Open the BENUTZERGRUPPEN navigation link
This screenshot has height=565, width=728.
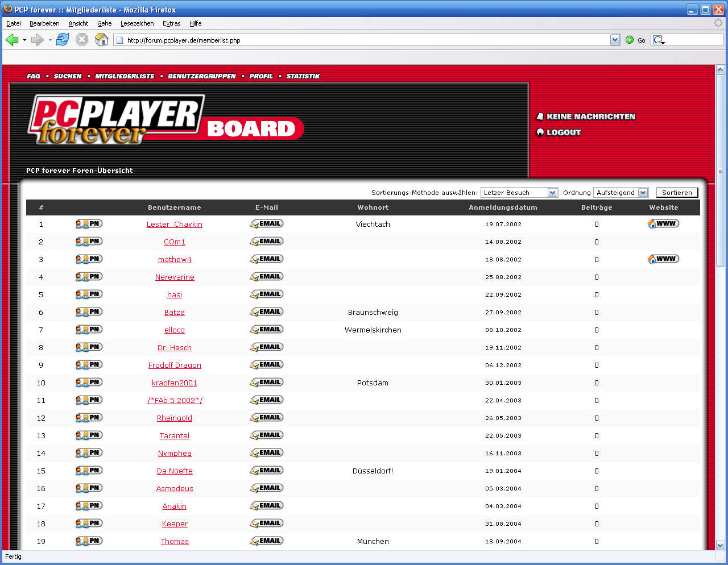202,76
